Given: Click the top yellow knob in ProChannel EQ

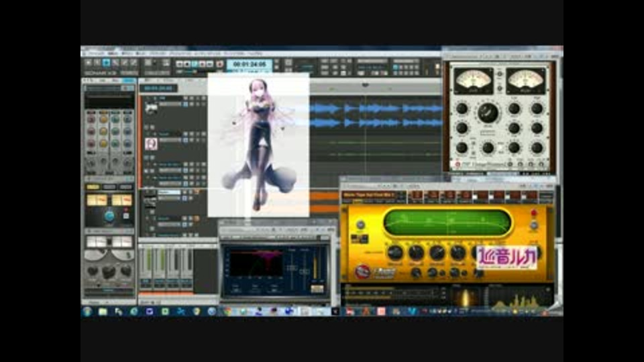Looking at the screenshot, I should (x=103, y=119).
